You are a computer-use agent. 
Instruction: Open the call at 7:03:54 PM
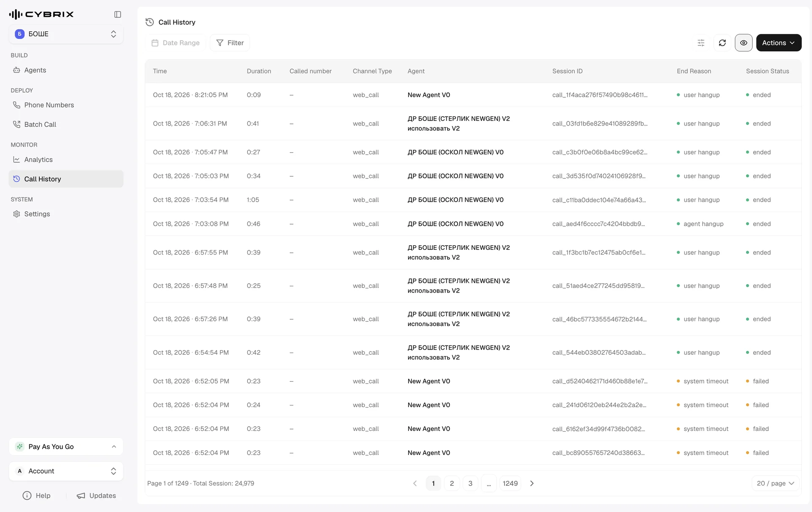click(x=473, y=200)
